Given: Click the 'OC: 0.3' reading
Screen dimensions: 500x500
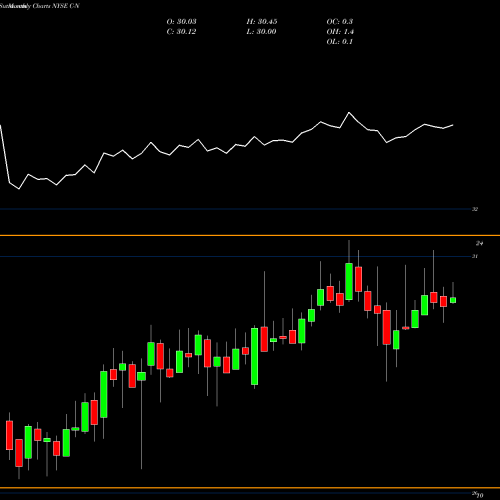Looking at the screenshot, I should click(x=340, y=22).
